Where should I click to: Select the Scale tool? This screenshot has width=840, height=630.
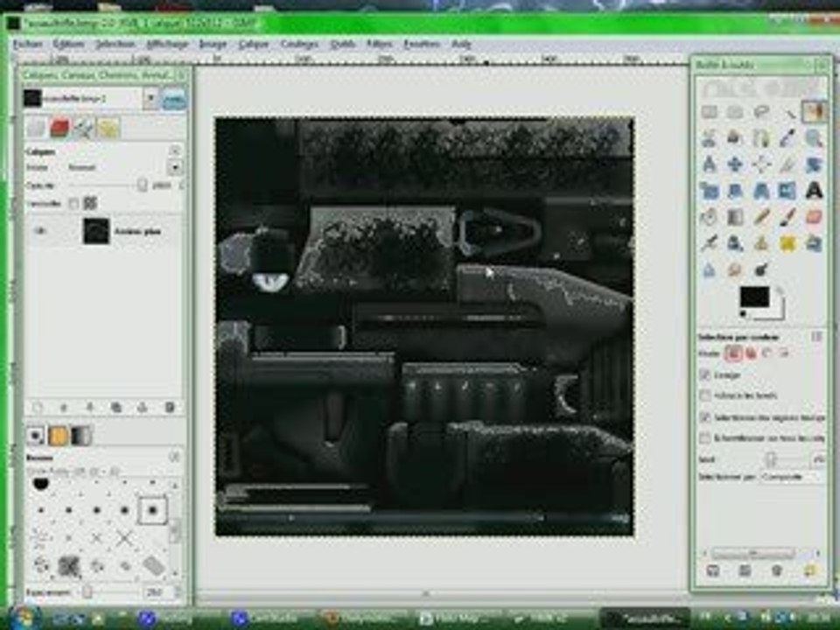[710, 190]
